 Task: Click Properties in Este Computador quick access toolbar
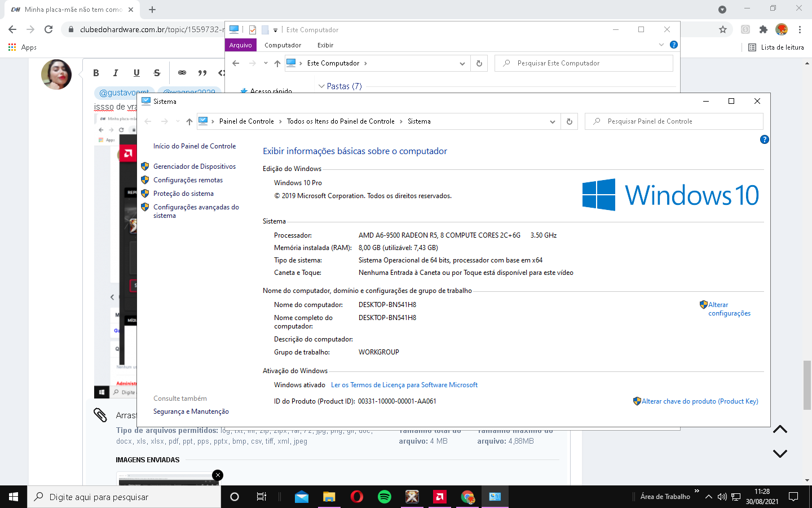253,30
